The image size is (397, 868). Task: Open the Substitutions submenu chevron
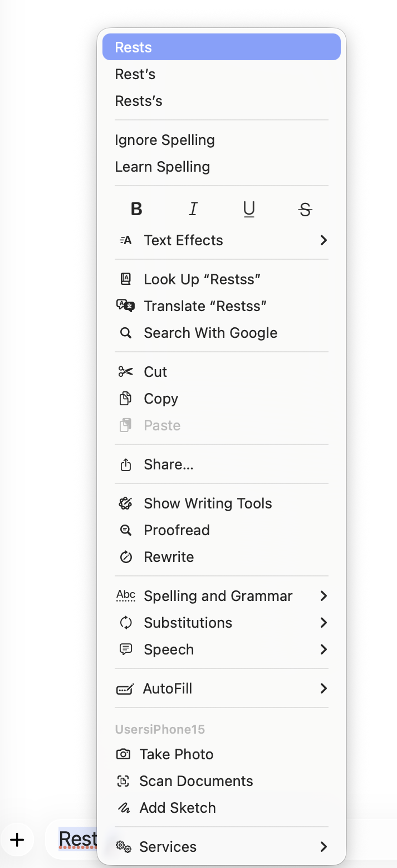324,623
